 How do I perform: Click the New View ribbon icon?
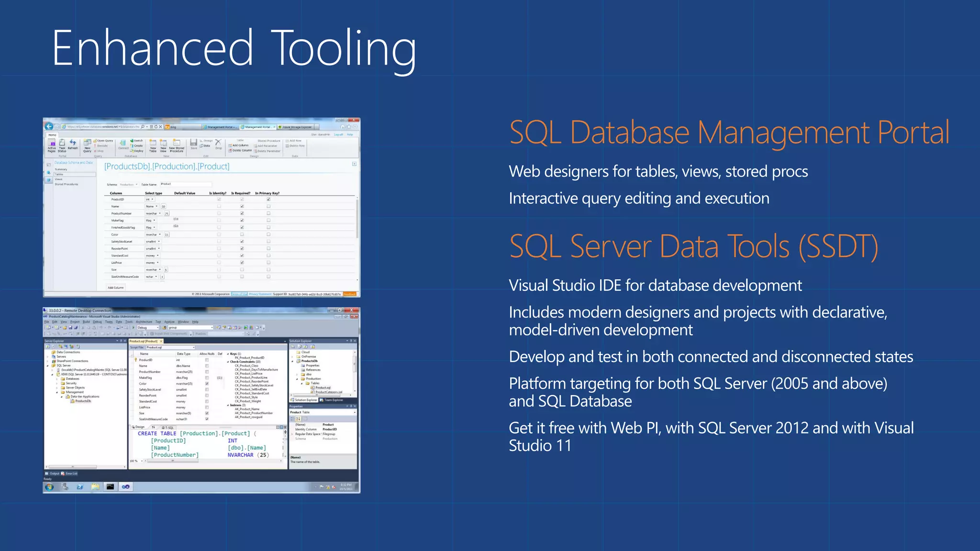[x=163, y=145]
